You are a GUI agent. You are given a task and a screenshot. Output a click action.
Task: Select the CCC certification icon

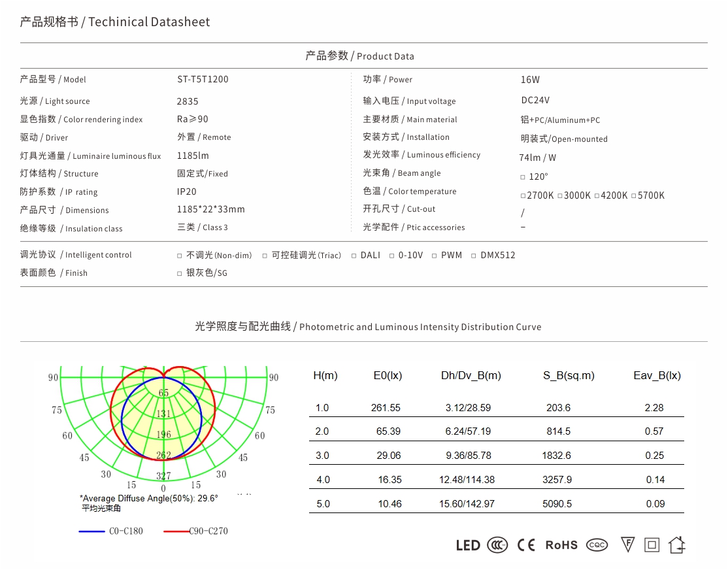coord(499,545)
